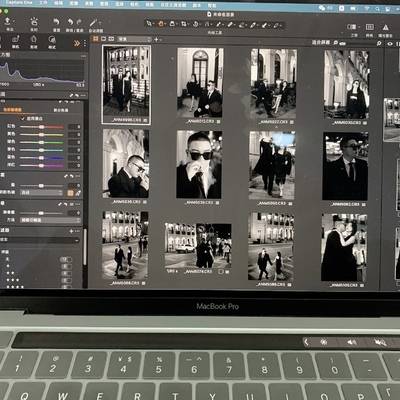Select the Keystone cursor tool
Screen dimensions: 400x400
point(207,24)
